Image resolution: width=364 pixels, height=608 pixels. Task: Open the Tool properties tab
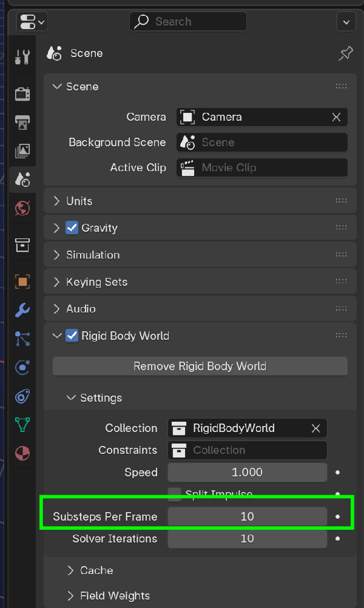coord(22,57)
